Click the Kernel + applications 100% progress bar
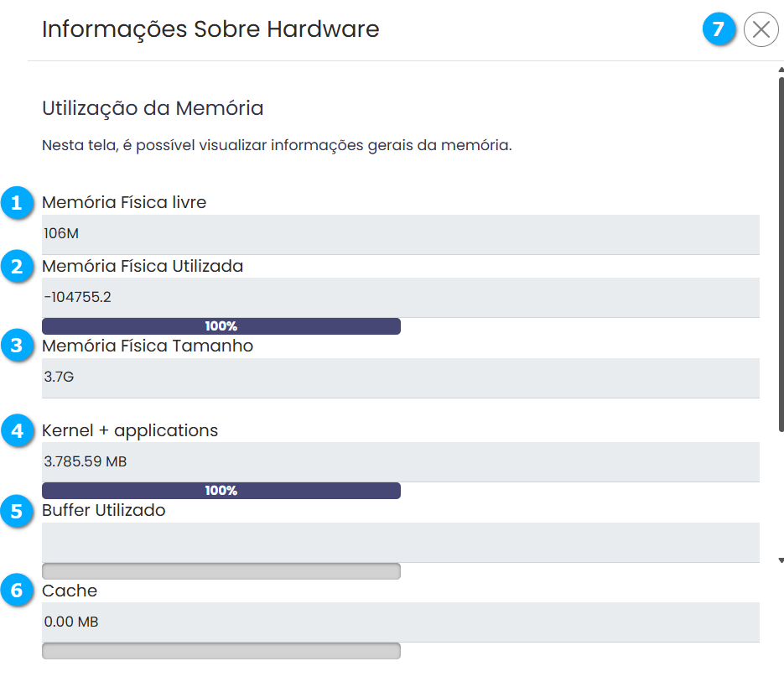The height and width of the screenshot is (682, 784). point(221,491)
